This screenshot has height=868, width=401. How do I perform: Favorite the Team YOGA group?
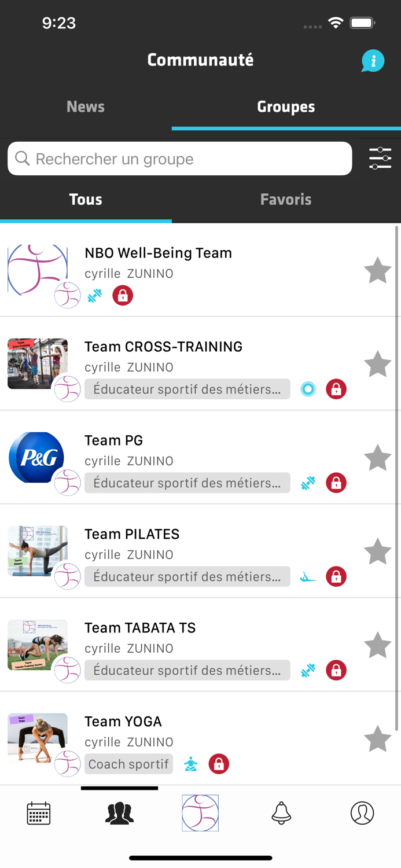(x=377, y=740)
